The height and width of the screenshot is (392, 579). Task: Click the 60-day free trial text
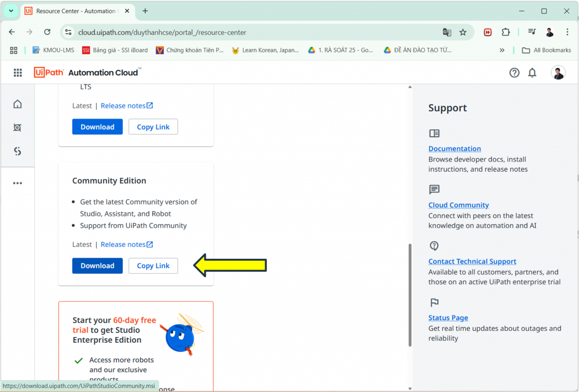(x=114, y=325)
